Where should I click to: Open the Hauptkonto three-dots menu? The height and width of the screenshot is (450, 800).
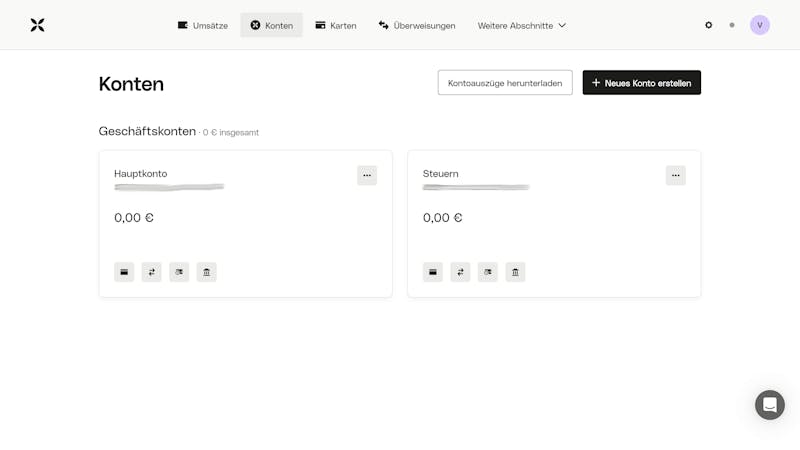tap(367, 175)
